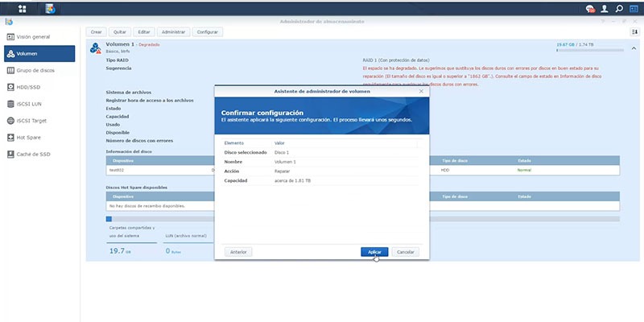
Task: Click Aplicar to confirm the repair
Action: click(x=374, y=252)
